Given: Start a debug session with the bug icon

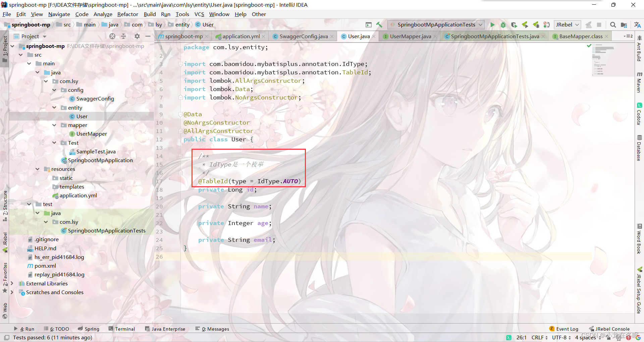Looking at the screenshot, I should (503, 24).
